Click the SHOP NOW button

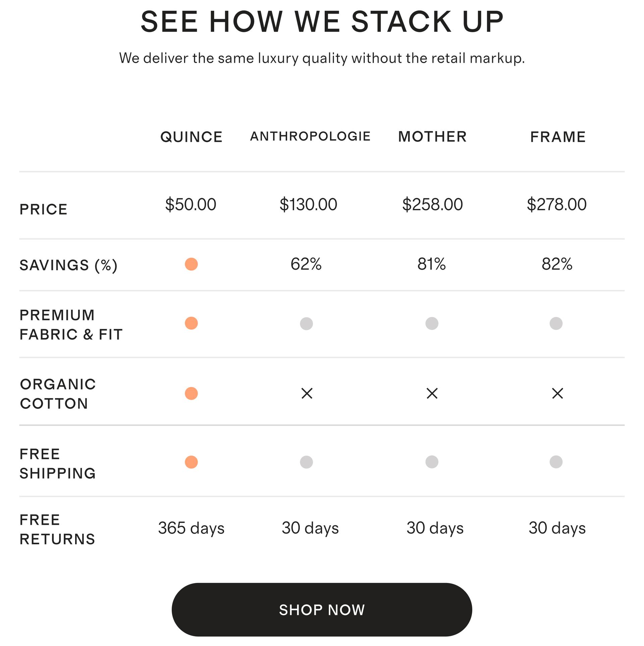click(x=322, y=609)
